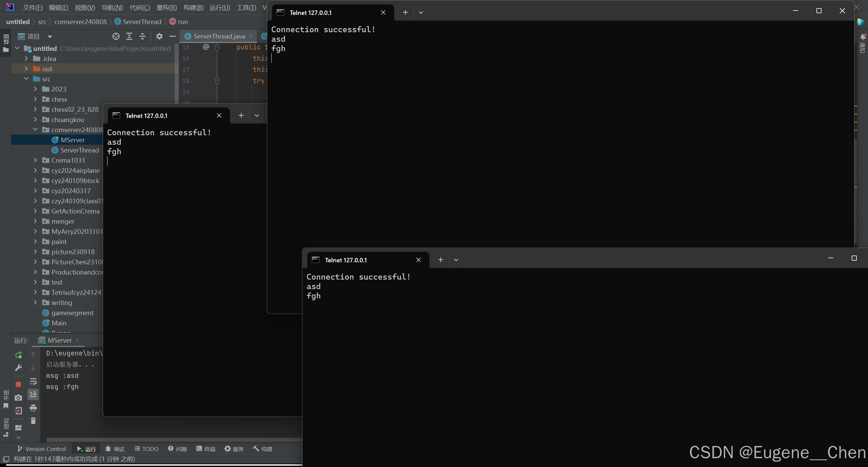Toggle soft-wrap in run console
This screenshot has height=467, width=868.
(33, 381)
